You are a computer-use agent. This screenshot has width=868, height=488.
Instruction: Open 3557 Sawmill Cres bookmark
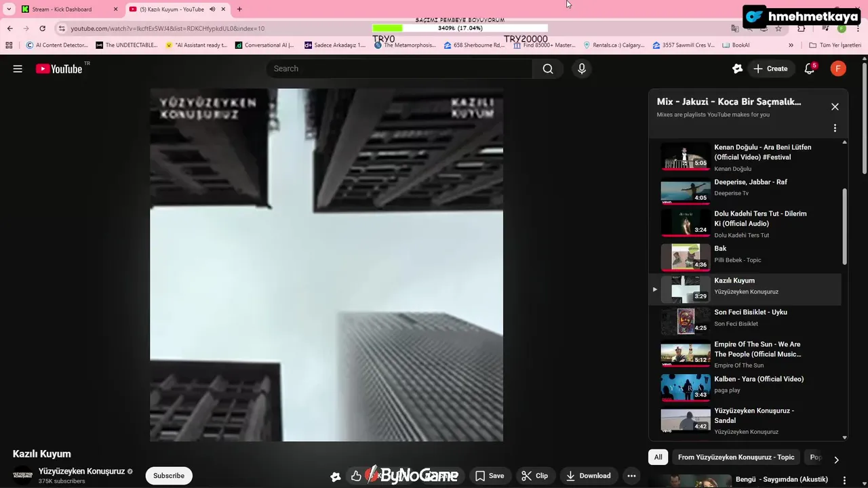tap(684, 45)
